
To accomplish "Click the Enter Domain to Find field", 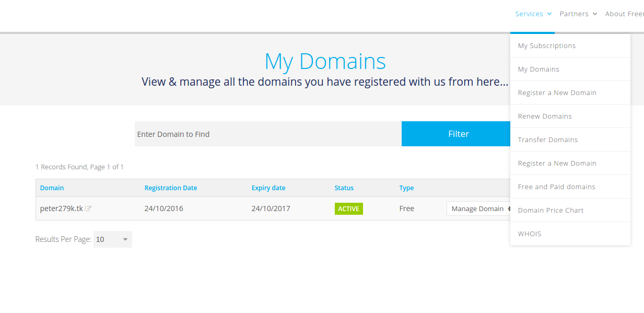I will (x=267, y=134).
